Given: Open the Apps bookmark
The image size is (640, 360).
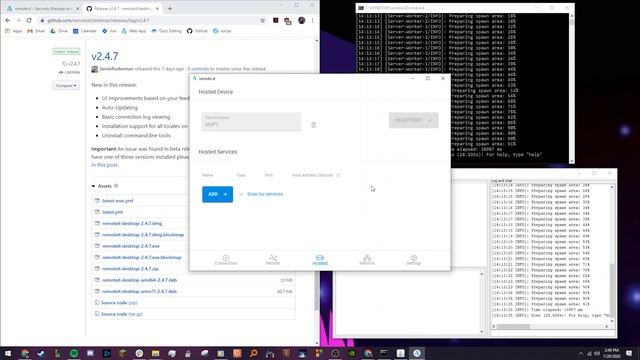Looking at the screenshot, I should [13, 31].
